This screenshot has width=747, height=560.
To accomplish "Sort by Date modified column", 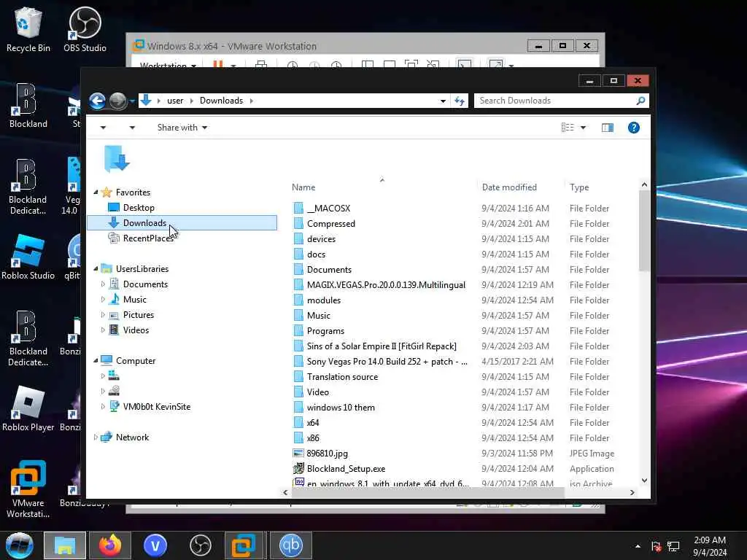I will click(x=509, y=187).
